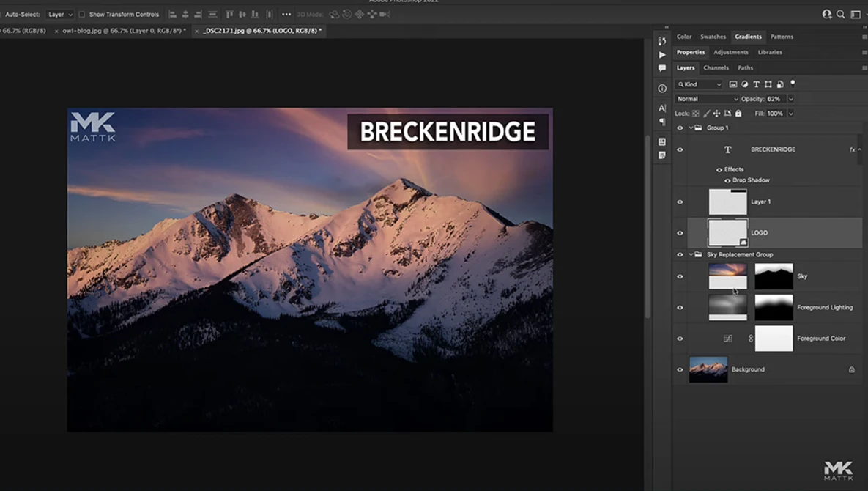
Task: Collapse the Group 1 folder chevron
Action: click(x=691, y=128)
